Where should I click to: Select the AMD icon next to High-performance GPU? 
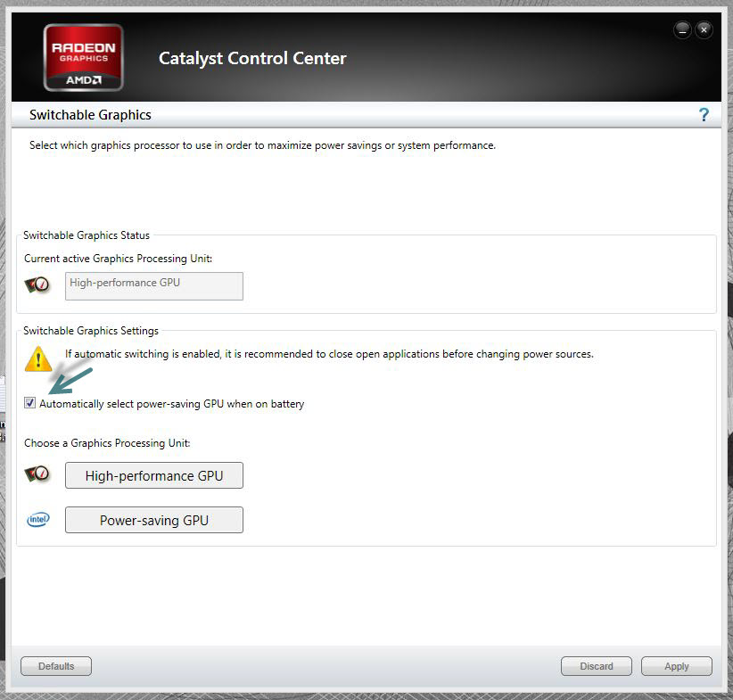(37, 474)
